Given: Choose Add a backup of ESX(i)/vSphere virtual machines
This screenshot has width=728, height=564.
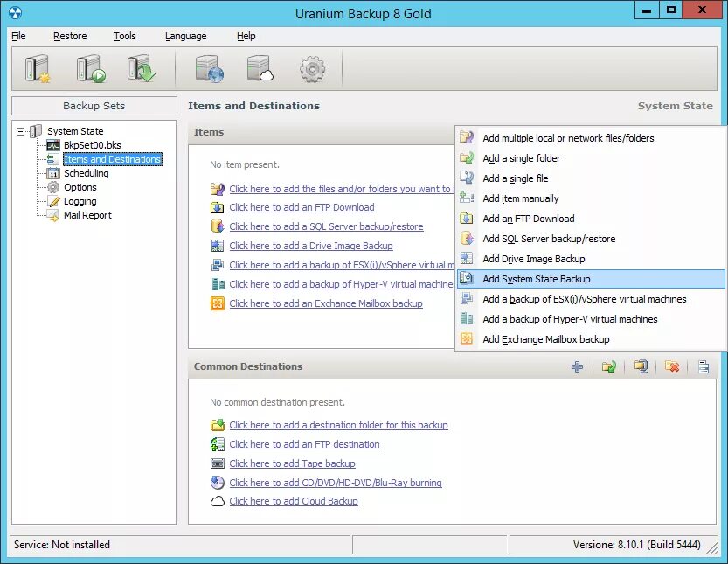Looking at the screenshot, I should coord(591,299).
